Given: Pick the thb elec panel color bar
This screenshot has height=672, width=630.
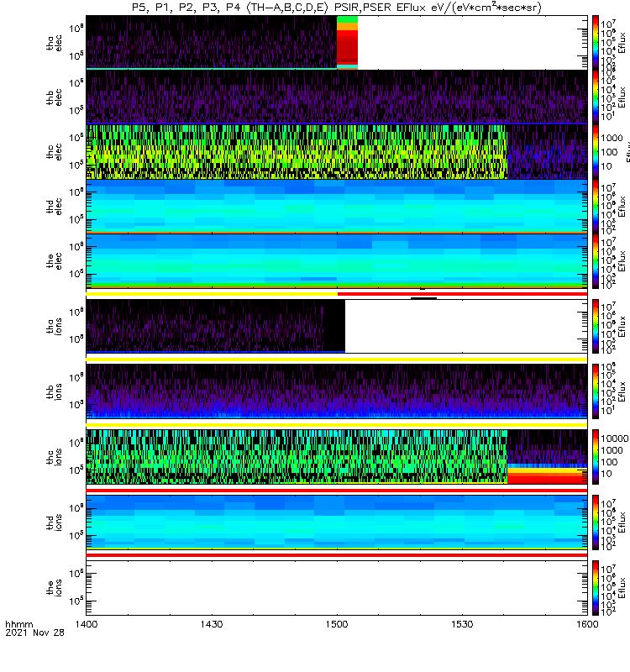Looking at the screenshot, I should tap(596, 97).
